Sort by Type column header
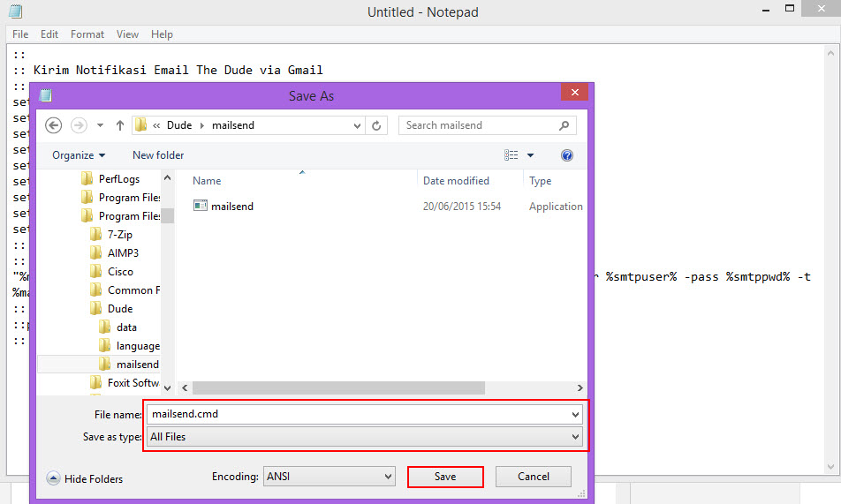 pos(540,181)
